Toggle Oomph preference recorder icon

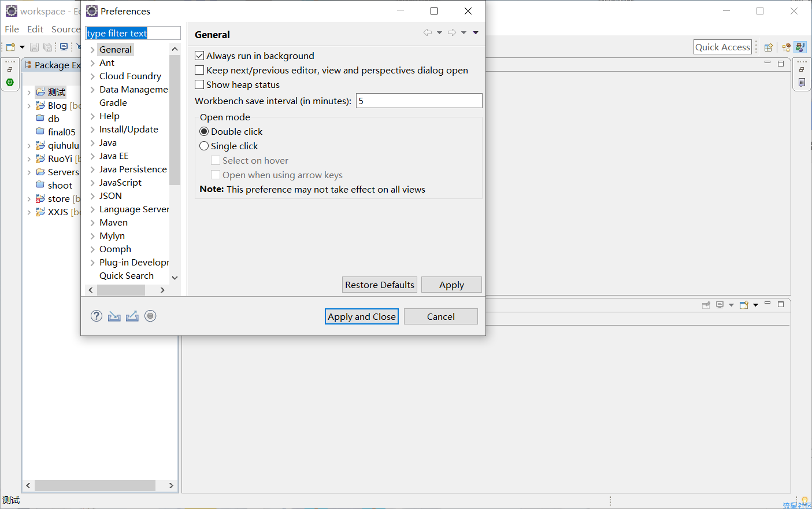click(150, 316)
